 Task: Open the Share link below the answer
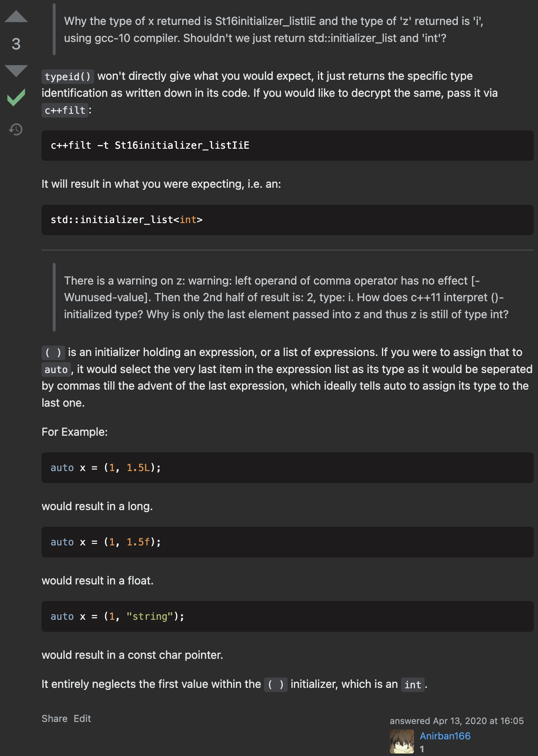(x=54, y=719)
